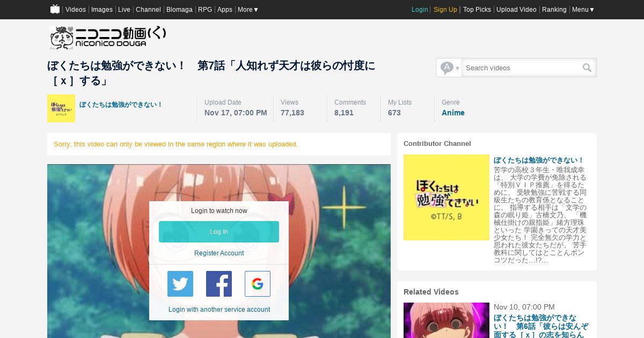Click Register Account link
This screenshot has height=338, width=644.
click(219, 253)
